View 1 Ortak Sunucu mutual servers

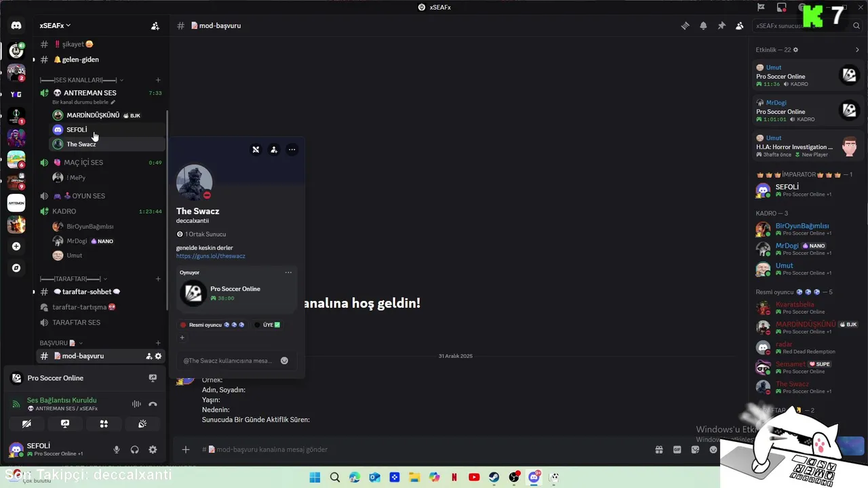[201, 234]
